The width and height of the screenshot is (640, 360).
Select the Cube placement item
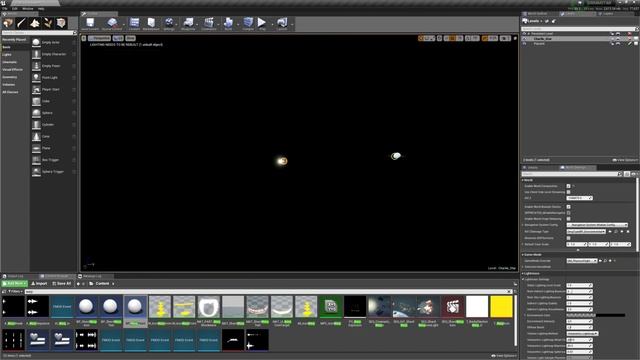[53, 101]
